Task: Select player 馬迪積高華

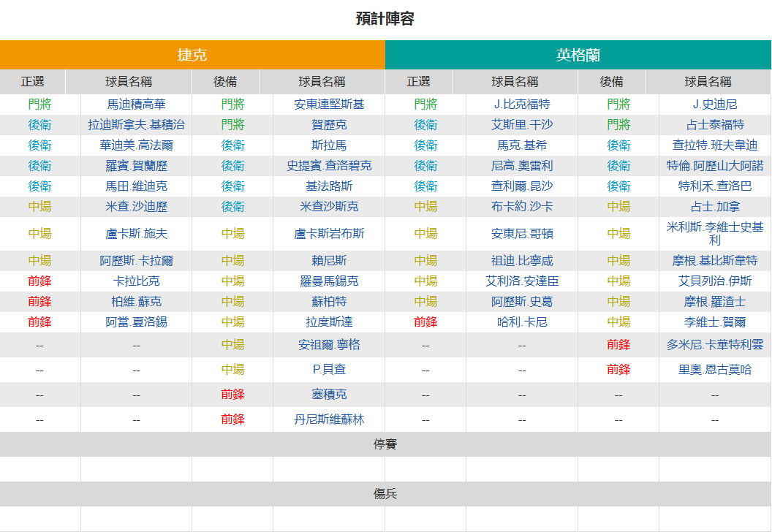Action: click(x=137, y=104)
